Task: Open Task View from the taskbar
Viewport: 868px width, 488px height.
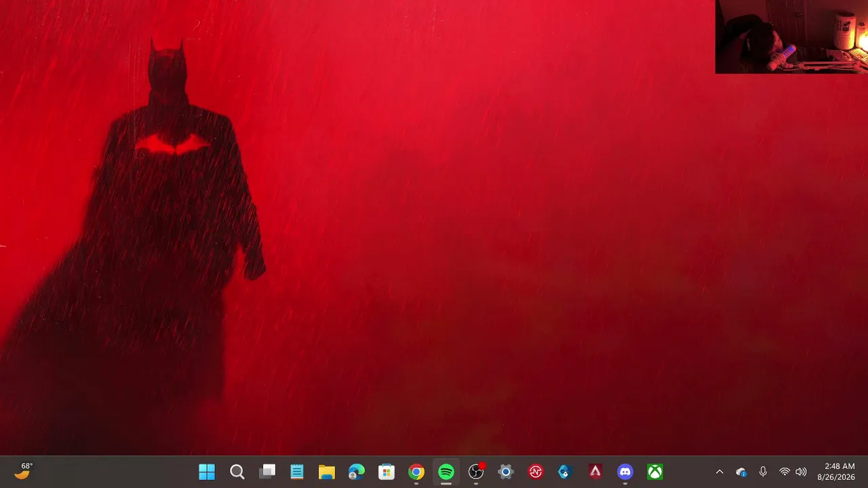Action: [267, 472]
